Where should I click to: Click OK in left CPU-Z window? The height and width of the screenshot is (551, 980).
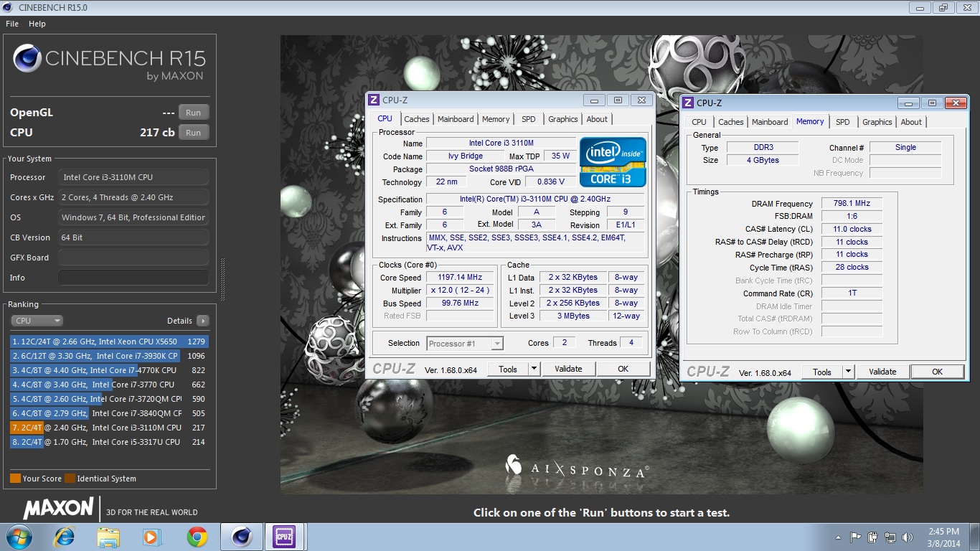[623, 369]
